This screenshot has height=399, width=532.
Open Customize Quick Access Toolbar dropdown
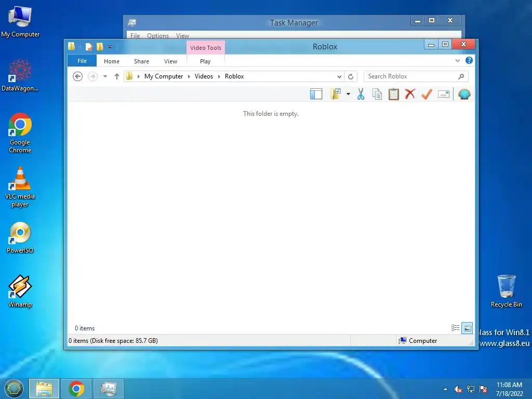[110, 47]
